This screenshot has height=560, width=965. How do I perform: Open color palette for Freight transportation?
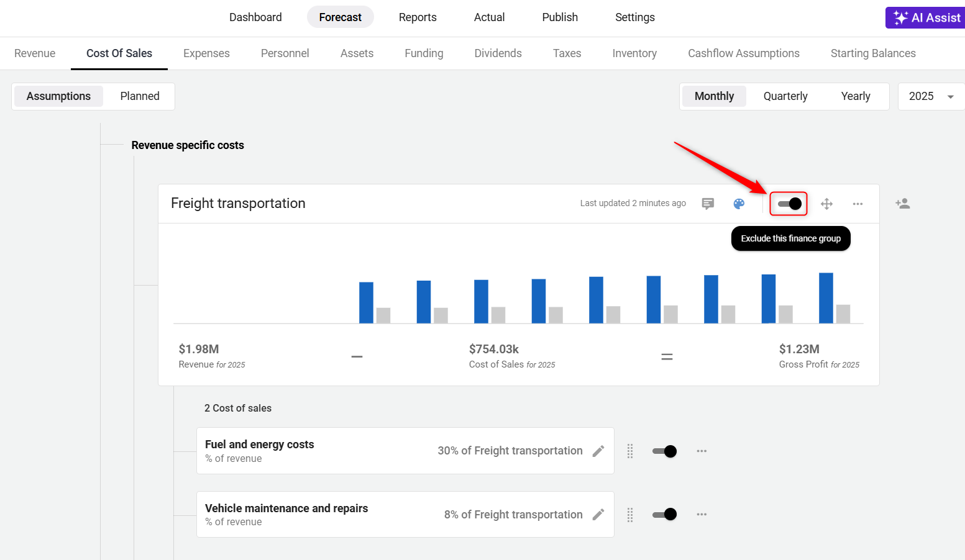click(x=739, y=204)
